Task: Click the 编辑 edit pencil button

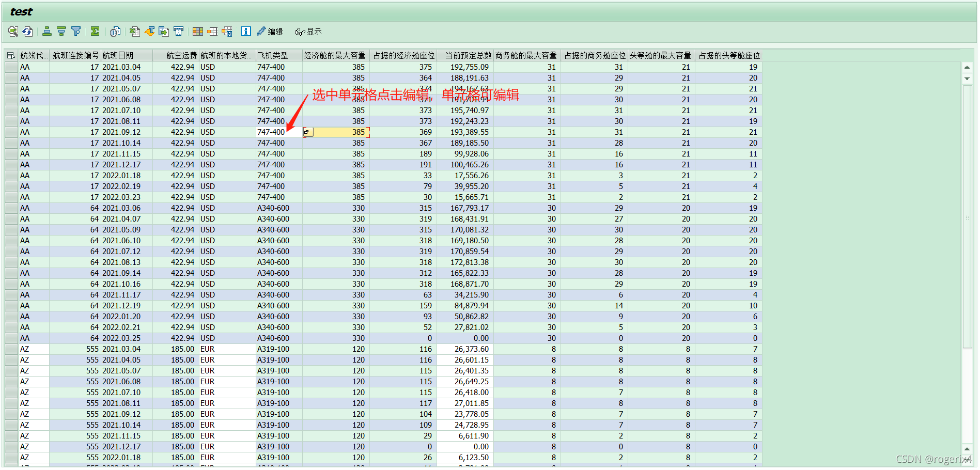Action: point(270,32)
